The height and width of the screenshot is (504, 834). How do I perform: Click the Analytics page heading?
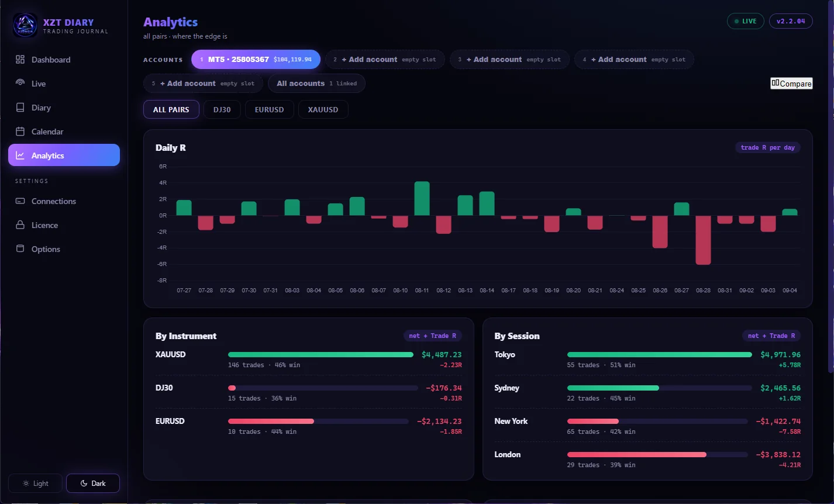pyautogui.click(x=171, y=22)
